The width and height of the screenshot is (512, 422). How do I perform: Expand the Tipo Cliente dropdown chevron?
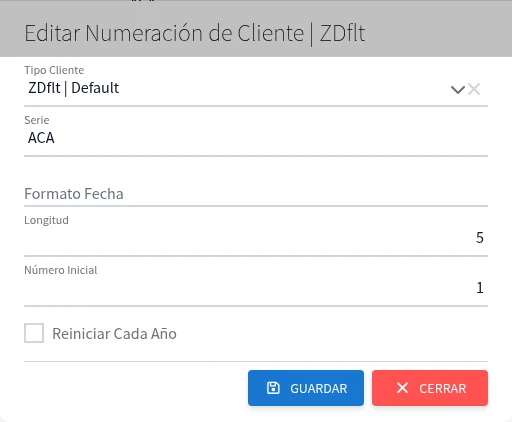[458, 89]
